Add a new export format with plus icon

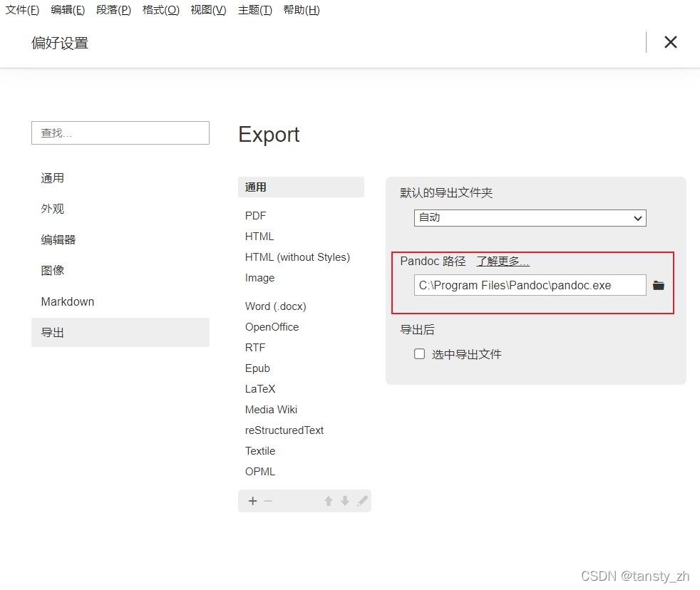click(x=252, y=501)
